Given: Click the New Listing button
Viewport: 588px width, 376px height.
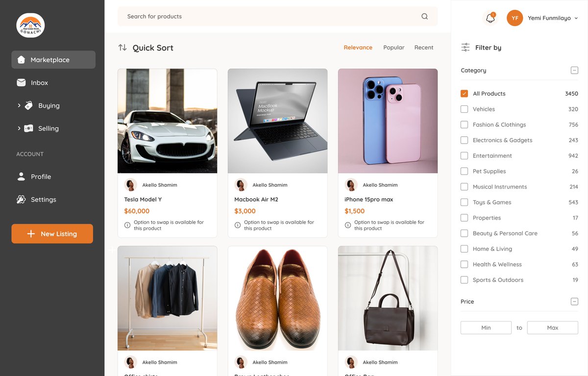Looking at the screenshot, I should coord(52,234).
